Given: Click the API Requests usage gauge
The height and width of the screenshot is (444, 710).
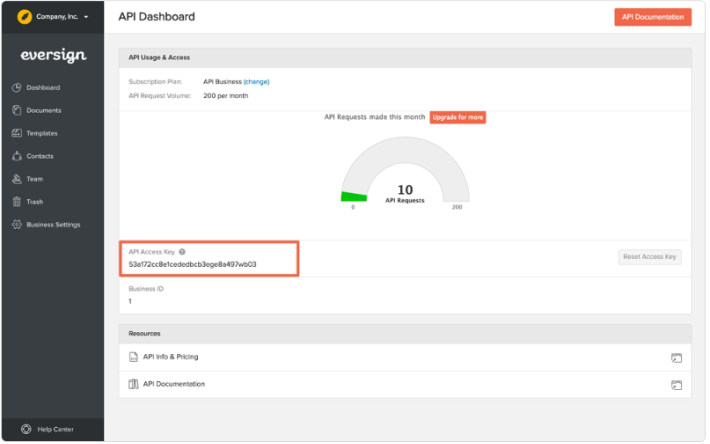Looking at the screenshot, I should coord(405,170).
